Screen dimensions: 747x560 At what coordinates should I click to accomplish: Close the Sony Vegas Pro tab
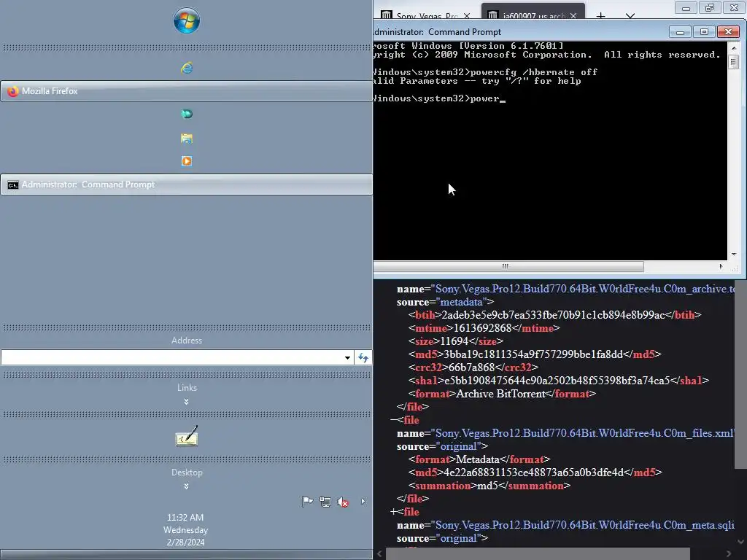pos(467,16)
